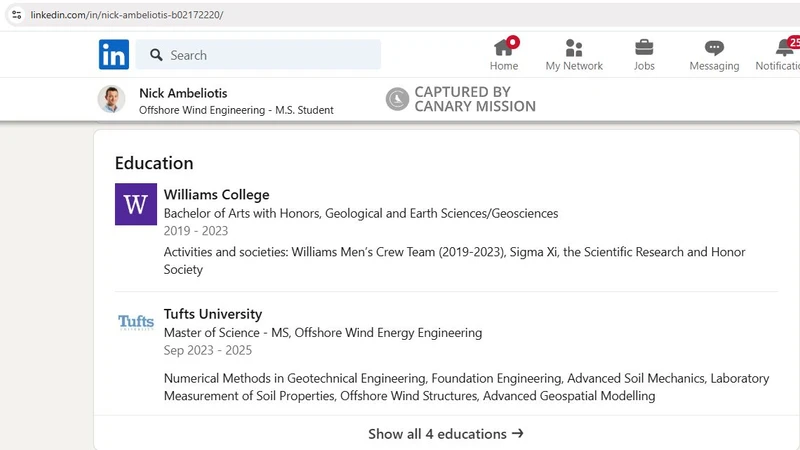The width and height of the screenshot is (800, 450).
Task: Expand Show all 4 educations
Action: pos(445,433)
